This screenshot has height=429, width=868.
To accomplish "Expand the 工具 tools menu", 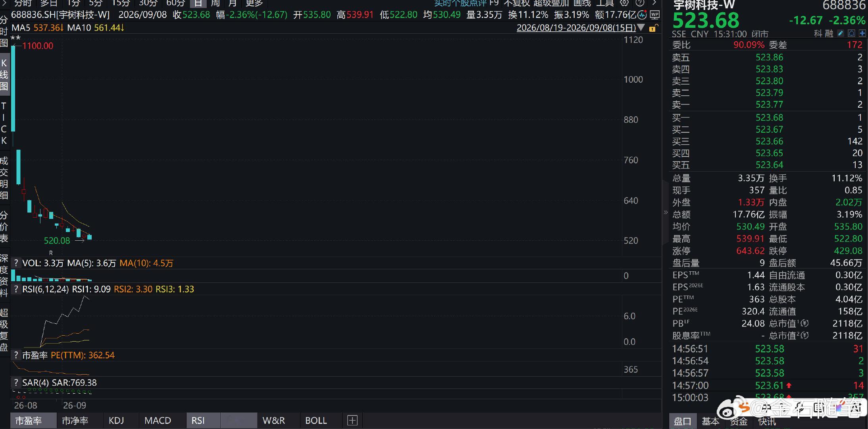I will pos(605,3).
